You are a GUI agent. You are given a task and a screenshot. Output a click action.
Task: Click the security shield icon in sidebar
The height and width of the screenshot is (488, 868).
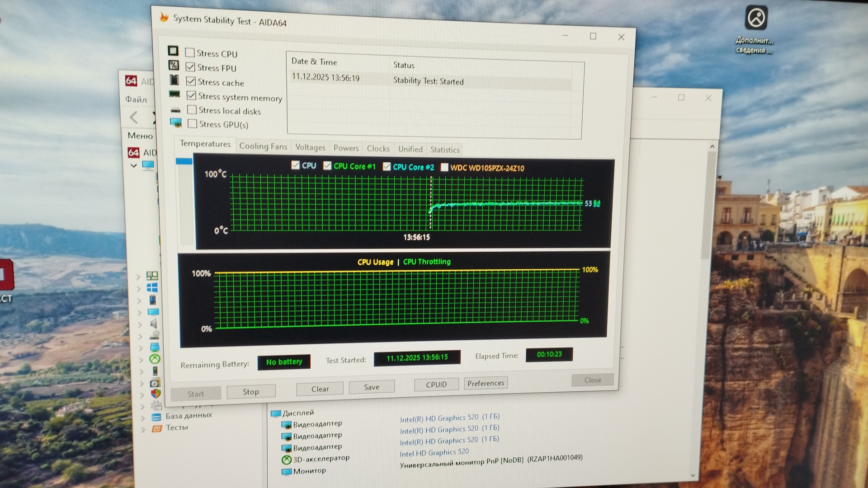pos(156,394)
